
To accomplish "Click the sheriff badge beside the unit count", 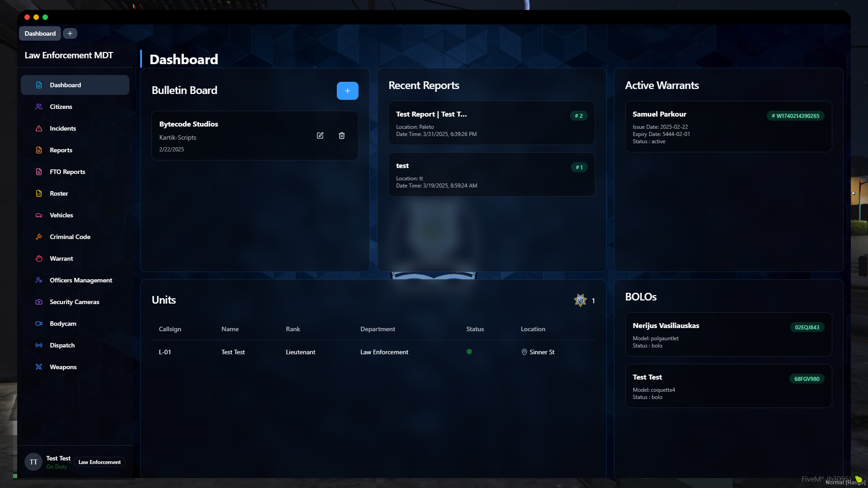I will pyautogui.click(x=580, y=300).
